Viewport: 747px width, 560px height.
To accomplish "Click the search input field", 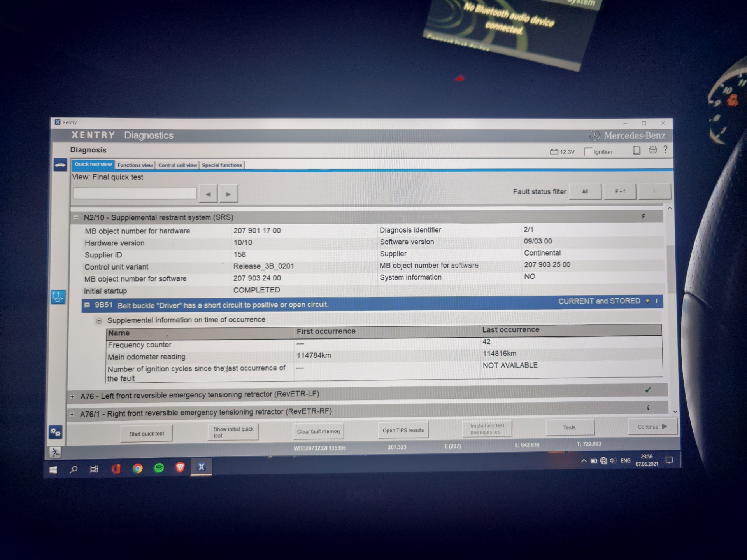I will click(x=135, y=194).
